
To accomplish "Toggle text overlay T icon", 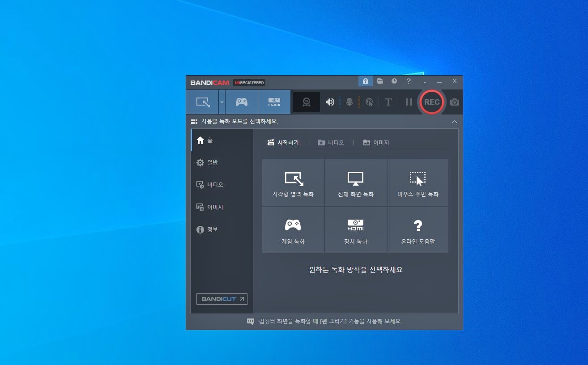I will click(388, 102).
